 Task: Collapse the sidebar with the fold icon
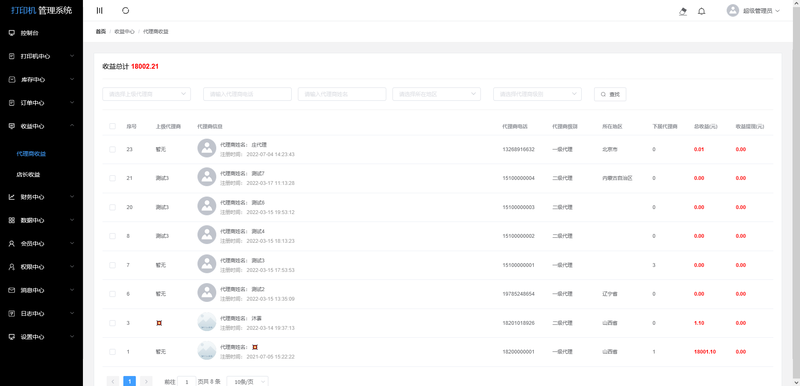point(99,11)
